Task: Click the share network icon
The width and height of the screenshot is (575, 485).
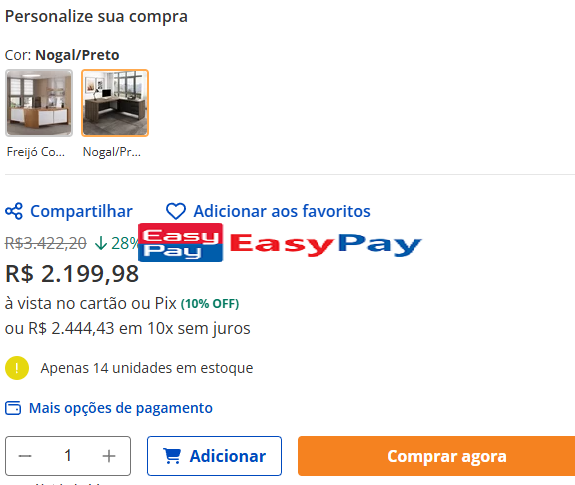Action: pyautogui.click(x=14, y=211)
